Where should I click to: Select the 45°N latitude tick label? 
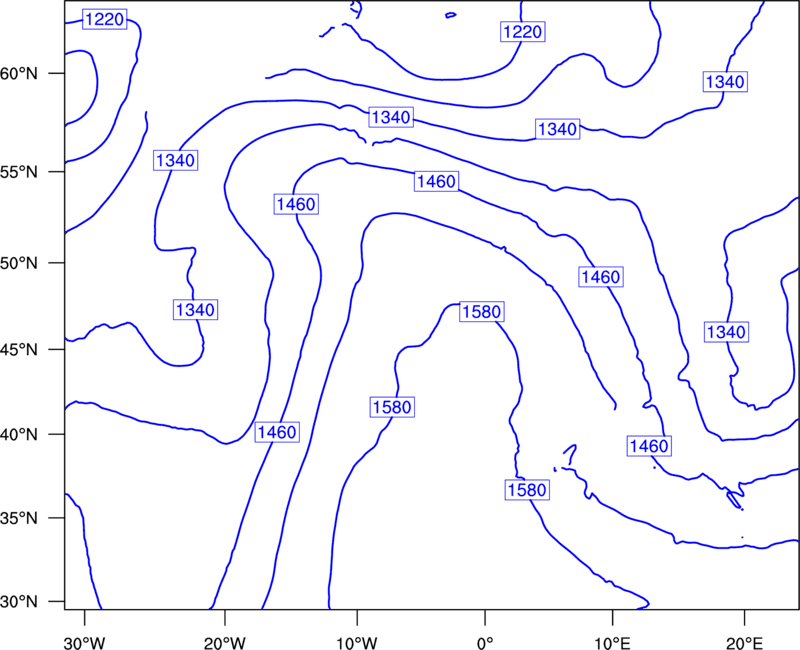[19, 350]
